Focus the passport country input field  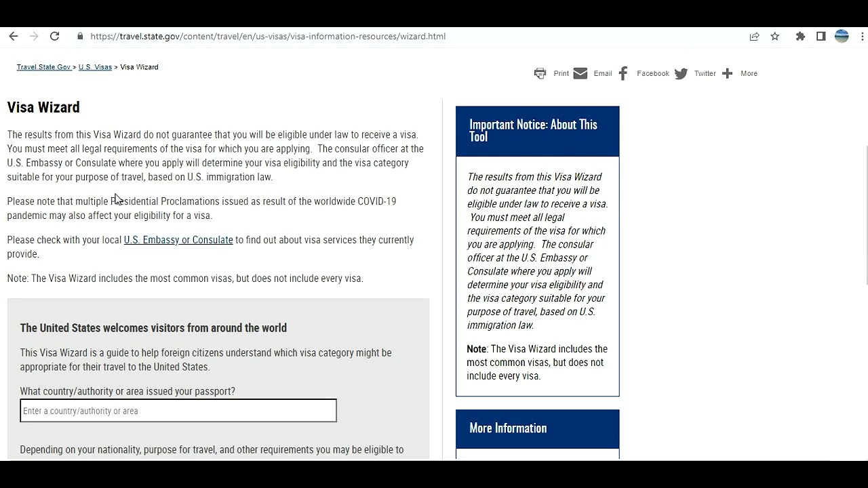(x=178, y=411)
